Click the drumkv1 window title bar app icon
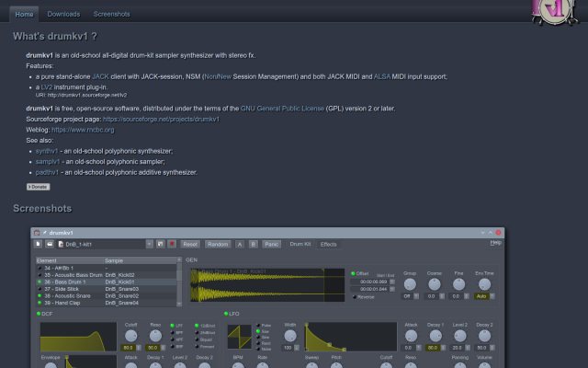Image resolution: width=588 pixels, height=368 pixels. click(x=37, y=233)
